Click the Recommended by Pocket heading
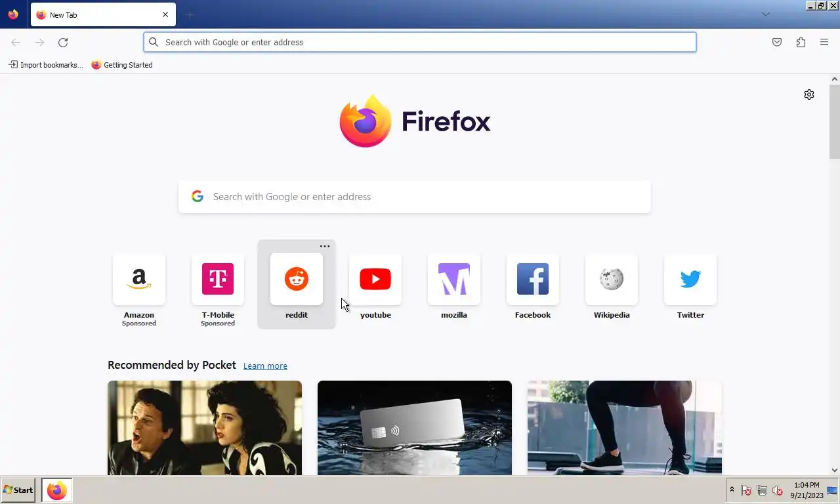840x504 pixels. tap(172, 365)
